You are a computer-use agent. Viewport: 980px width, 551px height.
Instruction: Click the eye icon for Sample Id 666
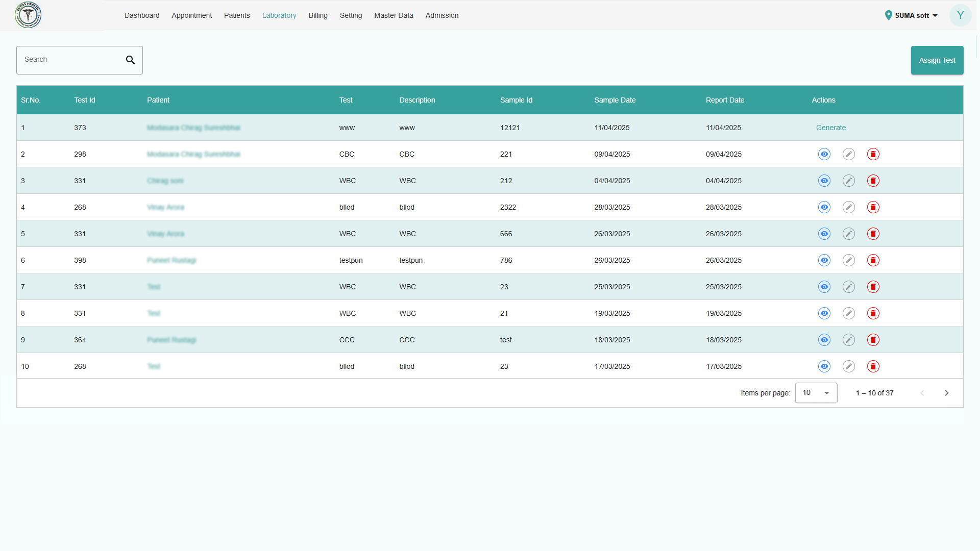[824, 234]
